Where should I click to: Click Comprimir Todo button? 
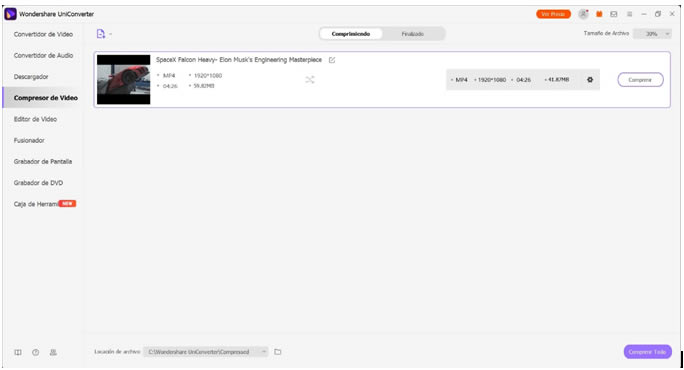648,352
